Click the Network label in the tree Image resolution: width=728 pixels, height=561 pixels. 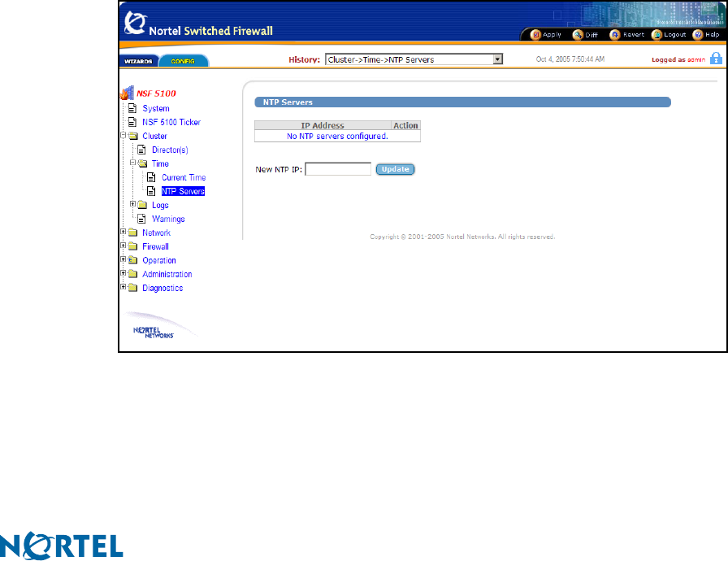point(157,233)
